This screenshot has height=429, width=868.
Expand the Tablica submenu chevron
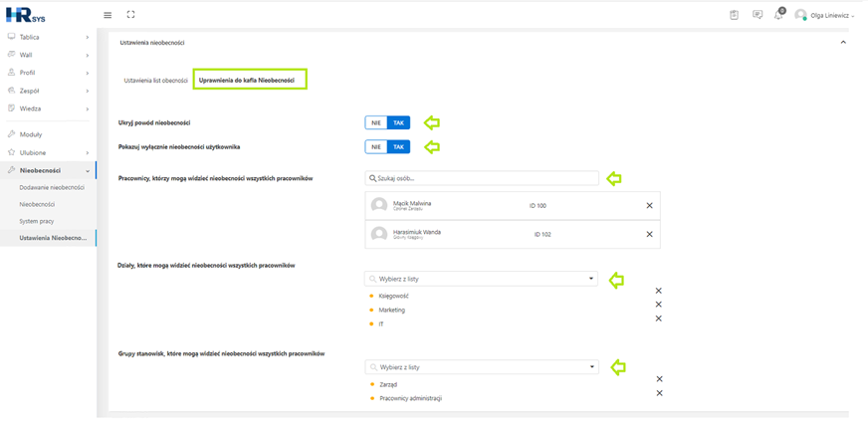[88, 37]
